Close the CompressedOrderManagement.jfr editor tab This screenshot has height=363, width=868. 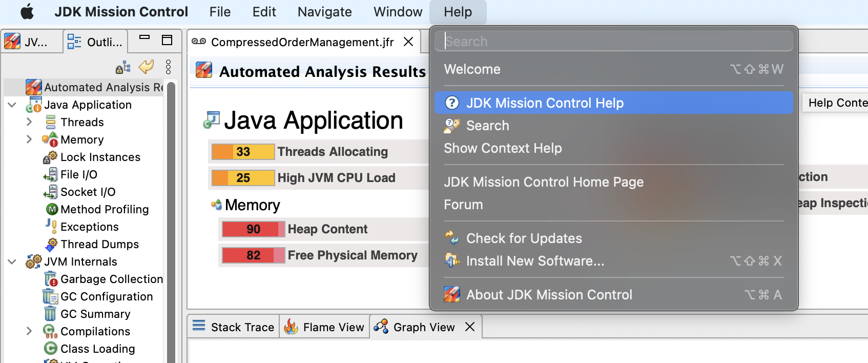pyautogui.click(x=408, y=42)
